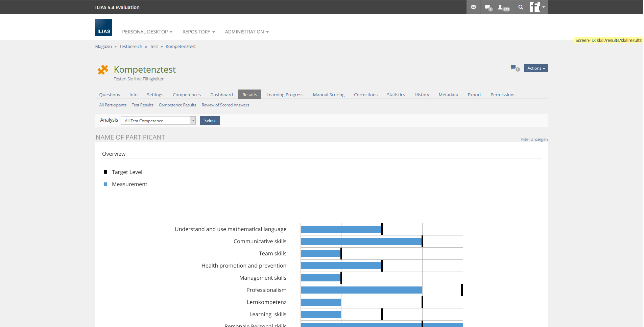The height and width of the screenshot is (327, 644).
Task: Open the Administration menu
Action: point(246,32)
